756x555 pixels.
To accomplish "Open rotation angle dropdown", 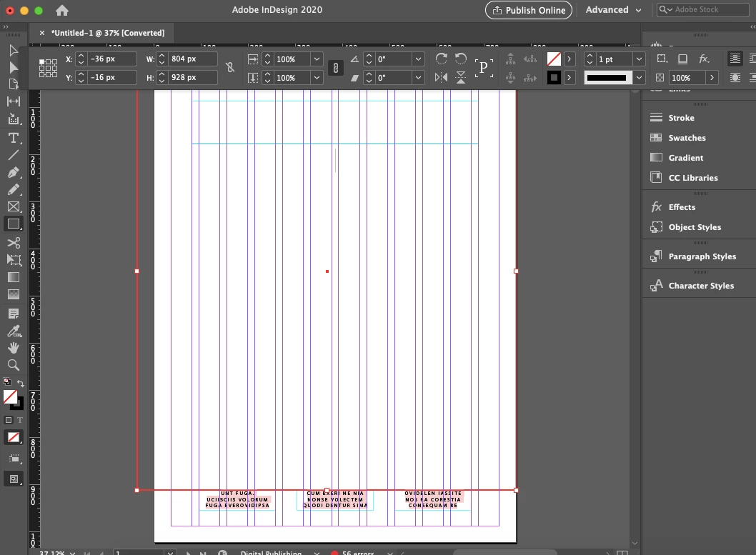I will [418, 59].
